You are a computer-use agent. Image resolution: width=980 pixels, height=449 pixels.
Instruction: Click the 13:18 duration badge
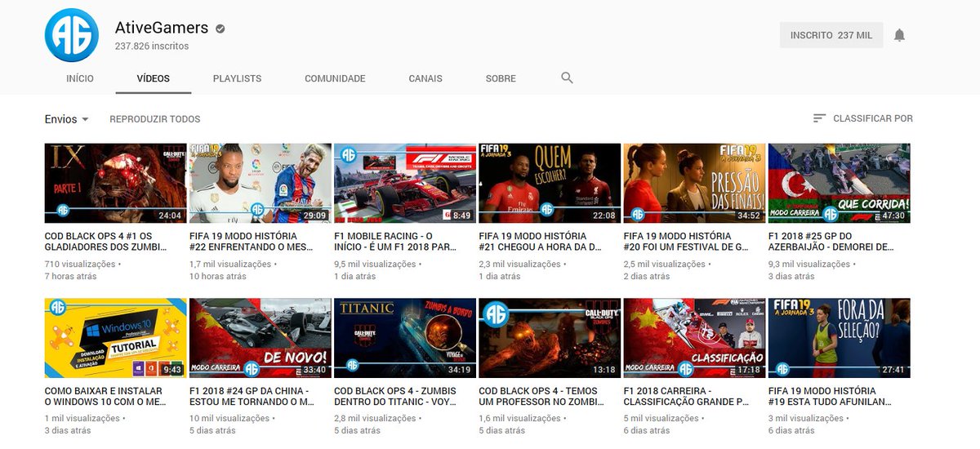[x=604, y=371]
